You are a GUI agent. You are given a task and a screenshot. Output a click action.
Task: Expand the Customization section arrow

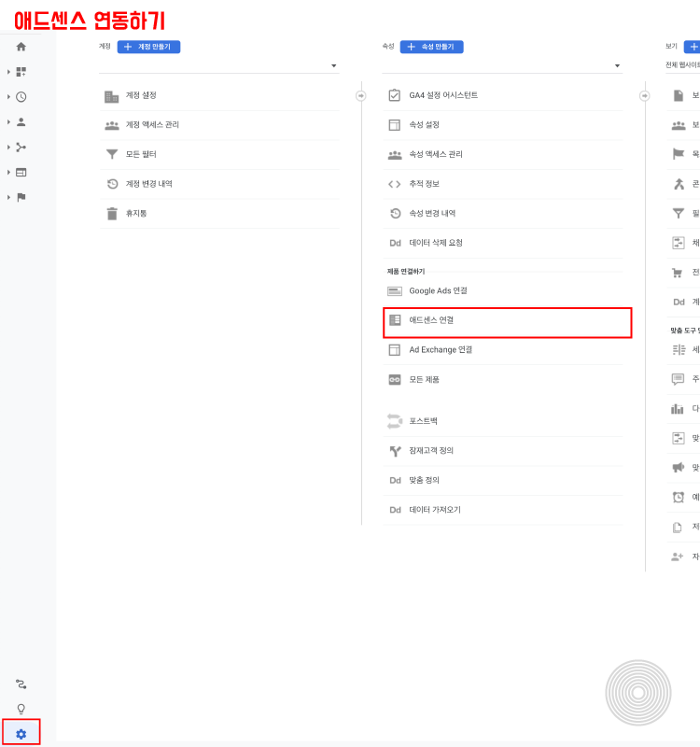[8, 72]
